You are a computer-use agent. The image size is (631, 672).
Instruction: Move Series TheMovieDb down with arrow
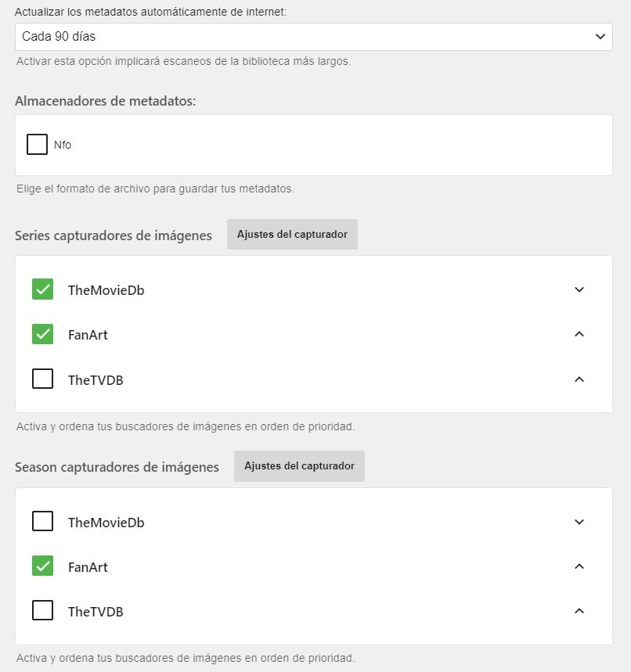[579, 289]
